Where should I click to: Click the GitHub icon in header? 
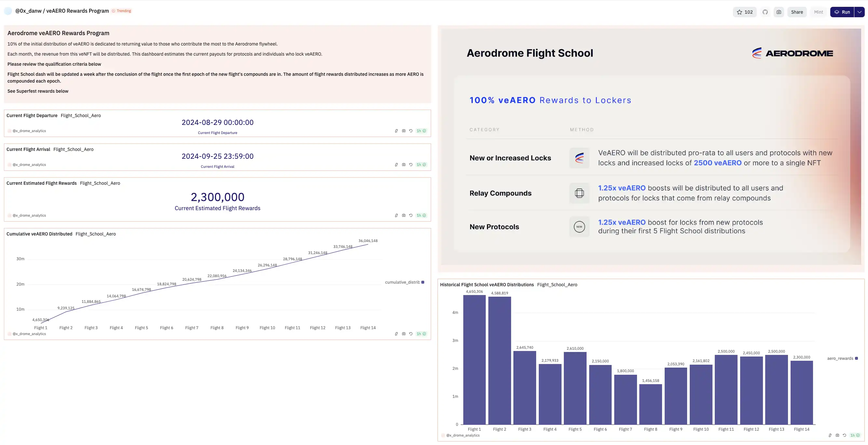pos(765,12)
